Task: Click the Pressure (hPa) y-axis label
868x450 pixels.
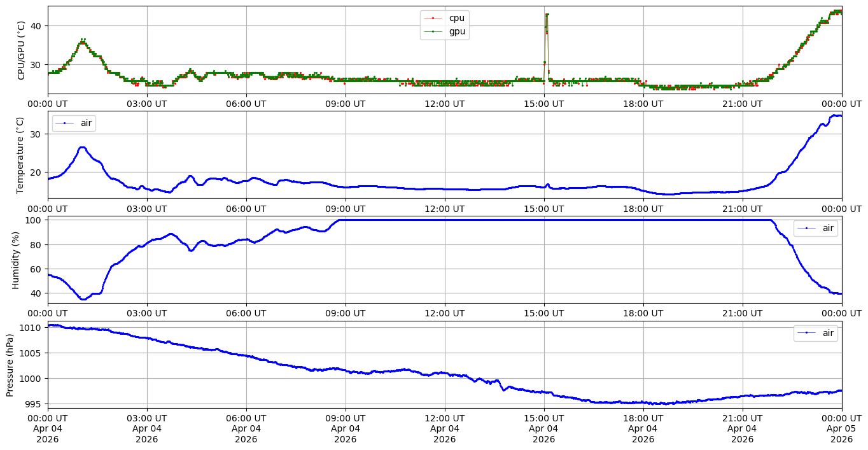Action: pyautogui.click(x=11, y=365)
